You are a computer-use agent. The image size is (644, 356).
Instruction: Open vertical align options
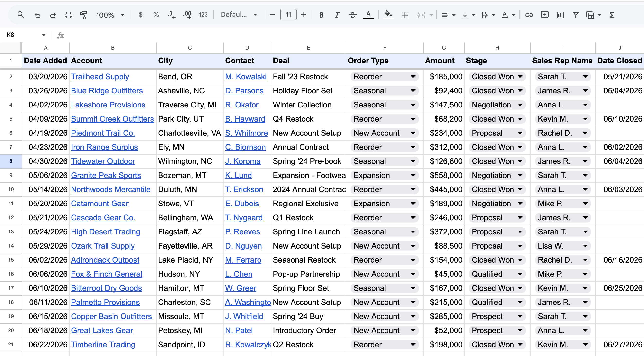[468, 15]
